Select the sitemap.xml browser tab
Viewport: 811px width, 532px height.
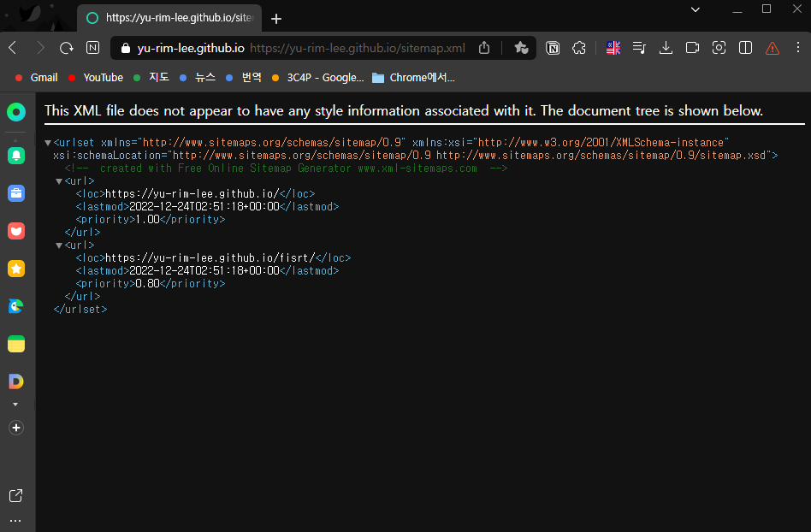click(x=169, y=18)
